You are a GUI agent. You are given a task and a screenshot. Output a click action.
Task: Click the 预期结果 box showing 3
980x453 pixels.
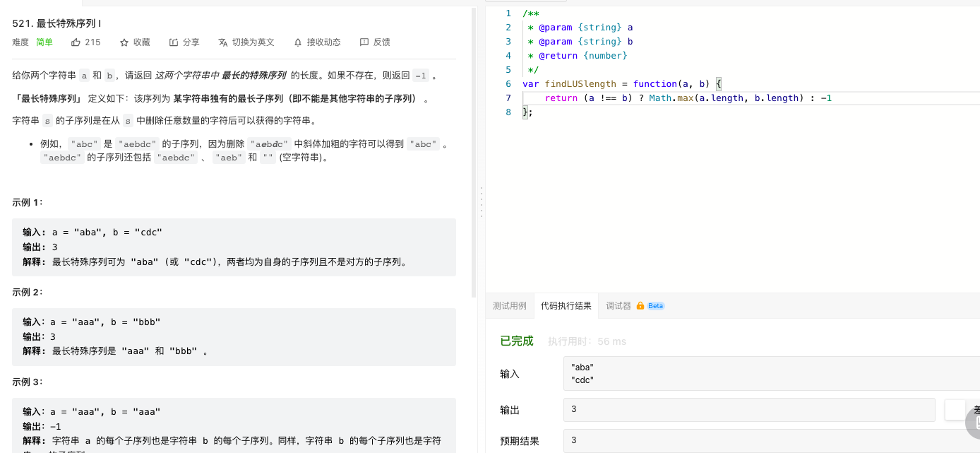click(x=772, y=441)
